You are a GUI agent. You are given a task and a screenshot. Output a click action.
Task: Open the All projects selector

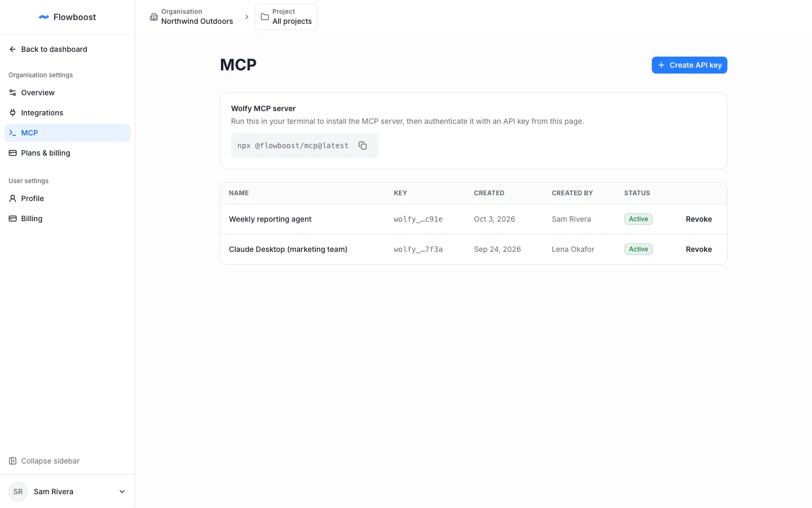point(286,17)
